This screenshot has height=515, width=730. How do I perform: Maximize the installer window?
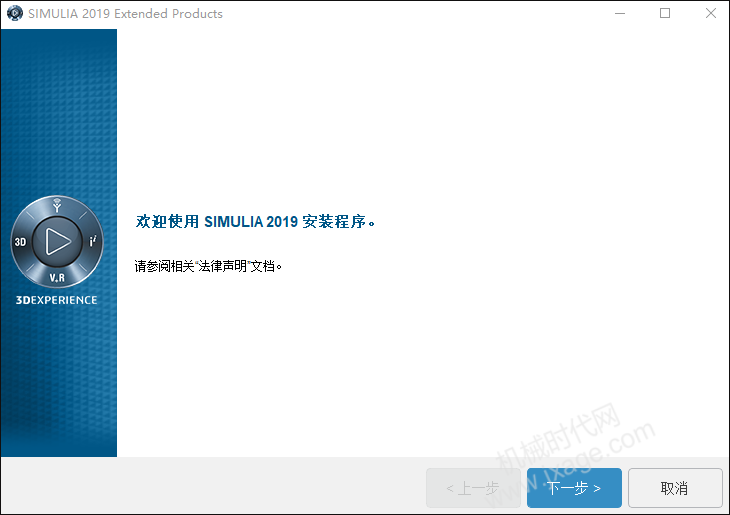click(665, 14)
